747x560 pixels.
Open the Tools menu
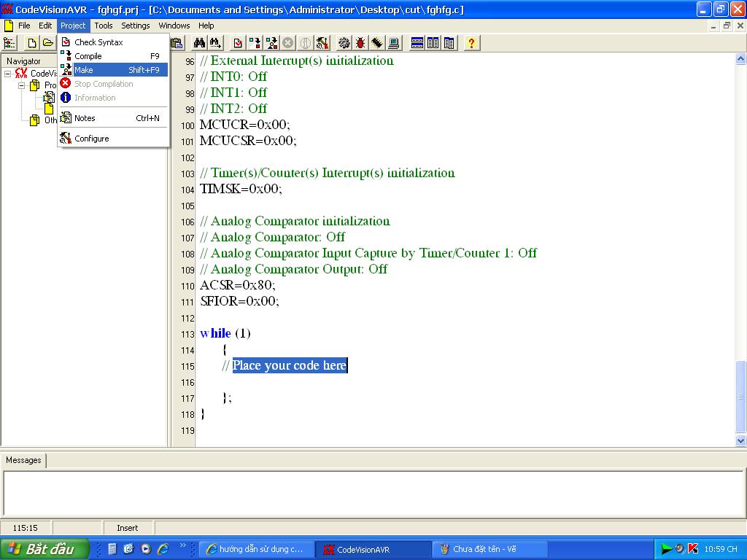104,26
